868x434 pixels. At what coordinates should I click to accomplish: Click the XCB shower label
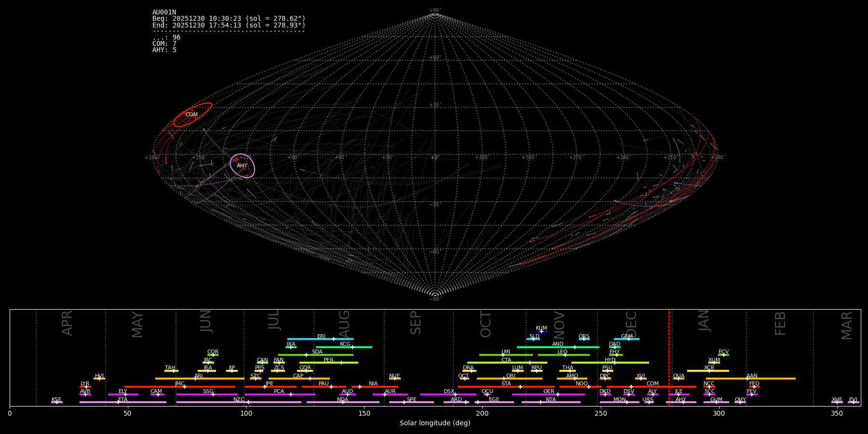click(709, 368)
